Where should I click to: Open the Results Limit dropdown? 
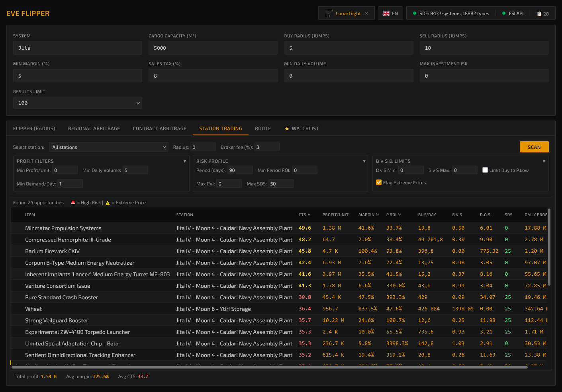pos(78,103)
